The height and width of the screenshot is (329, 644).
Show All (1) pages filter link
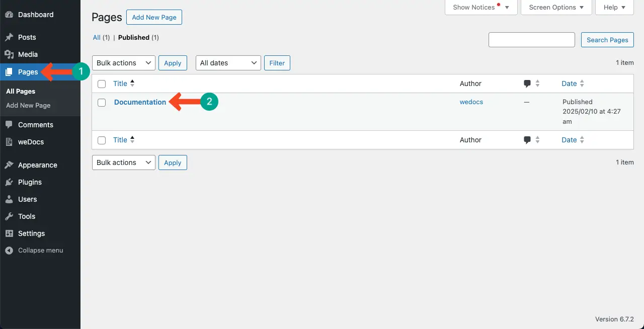pyautogui.click(x=101, y=37)
